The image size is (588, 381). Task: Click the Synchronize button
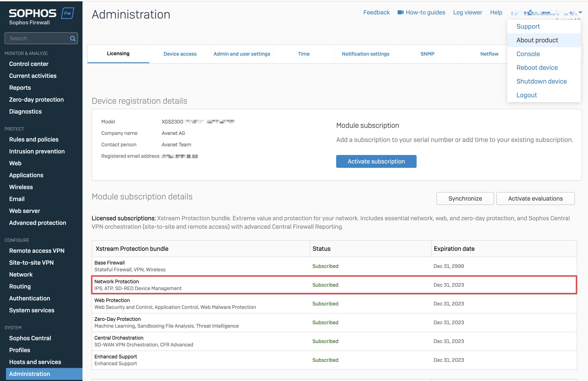coord(465,199)
